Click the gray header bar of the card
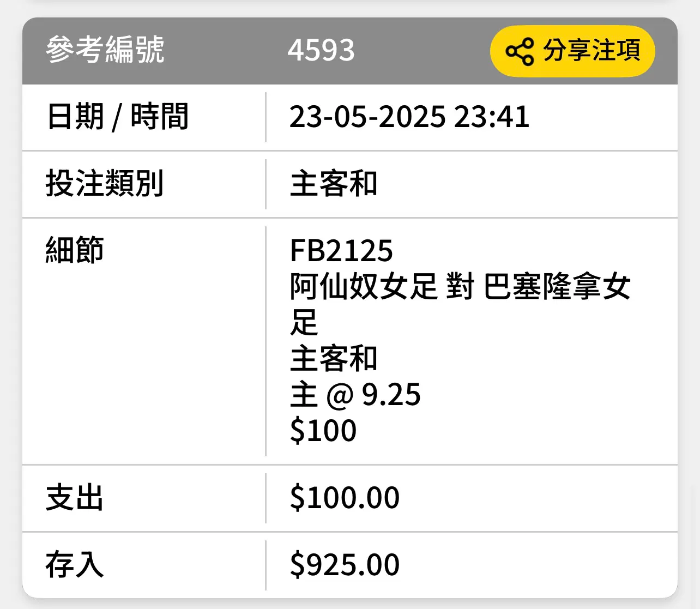 [350, 51]
